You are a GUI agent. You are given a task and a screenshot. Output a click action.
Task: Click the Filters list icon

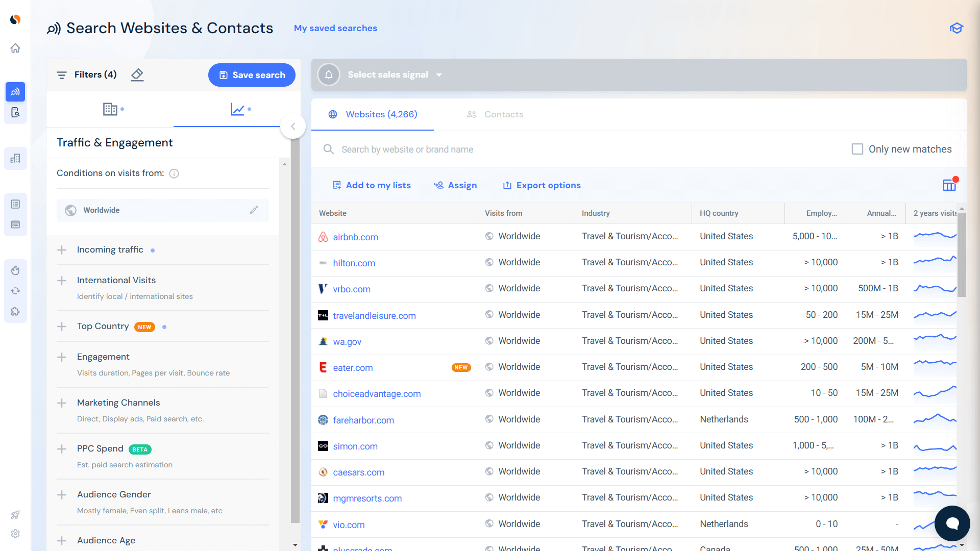pyautogui.click(x=62, y=75)
